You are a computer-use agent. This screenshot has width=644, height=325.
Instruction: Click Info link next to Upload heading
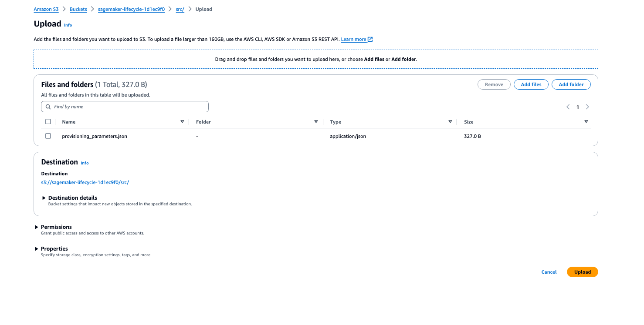coord(68,25)
